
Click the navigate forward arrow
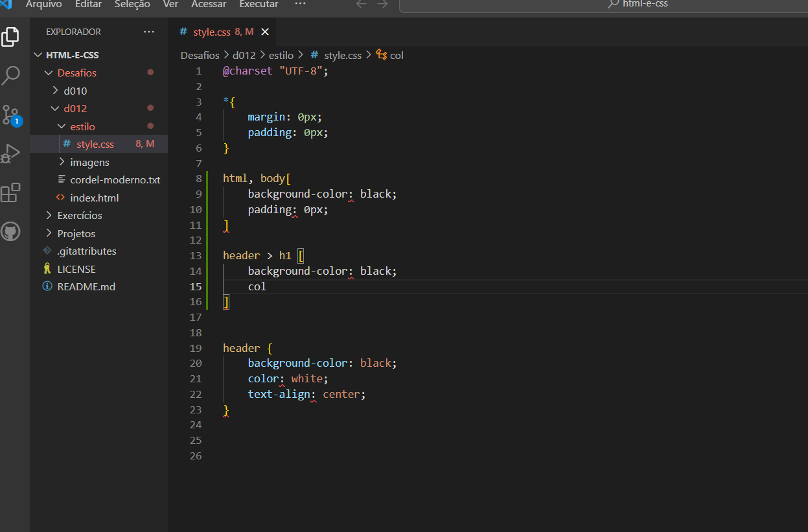(382, 5)
